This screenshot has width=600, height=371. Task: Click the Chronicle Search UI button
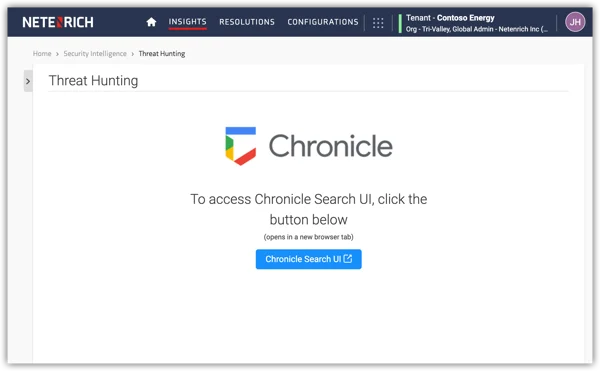click(308, 259)
